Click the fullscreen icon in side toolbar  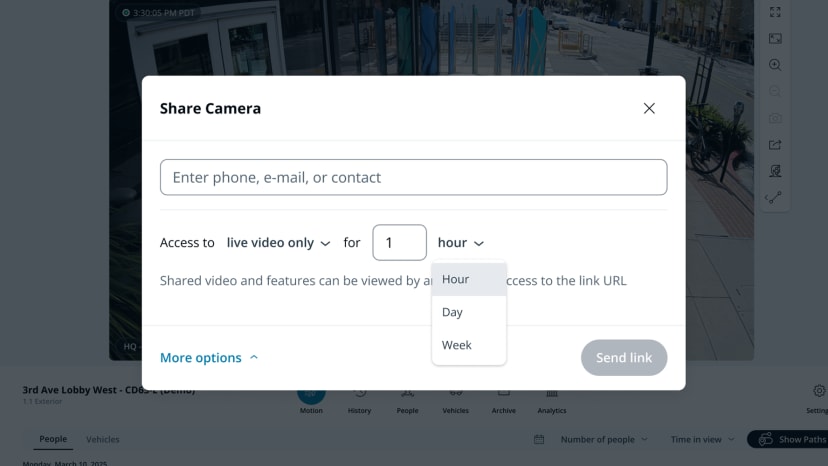[775, 12]
